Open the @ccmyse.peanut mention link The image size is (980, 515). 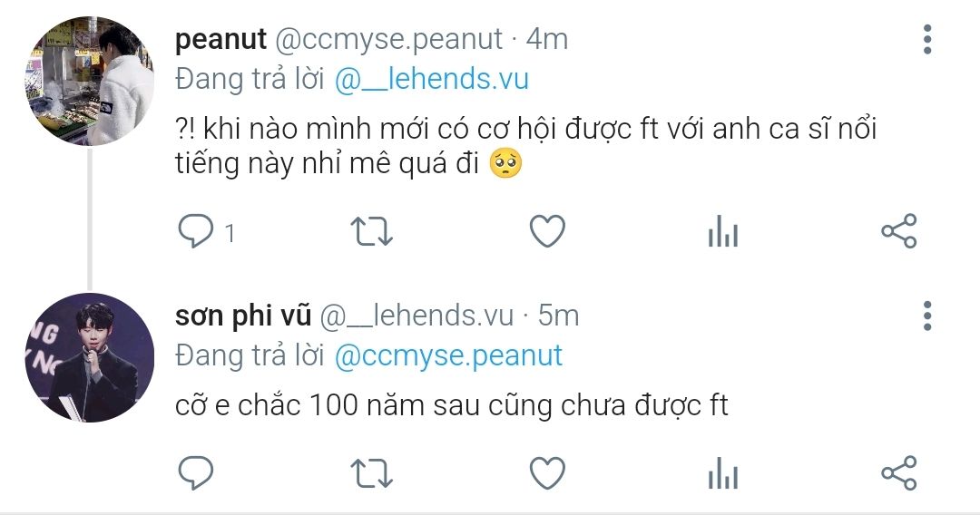coord(449,355)
